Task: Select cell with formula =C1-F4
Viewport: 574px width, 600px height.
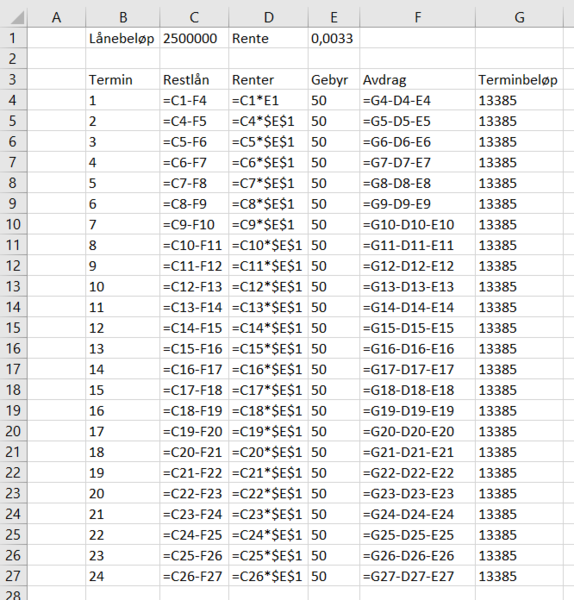Action: (x=194, y=100)
